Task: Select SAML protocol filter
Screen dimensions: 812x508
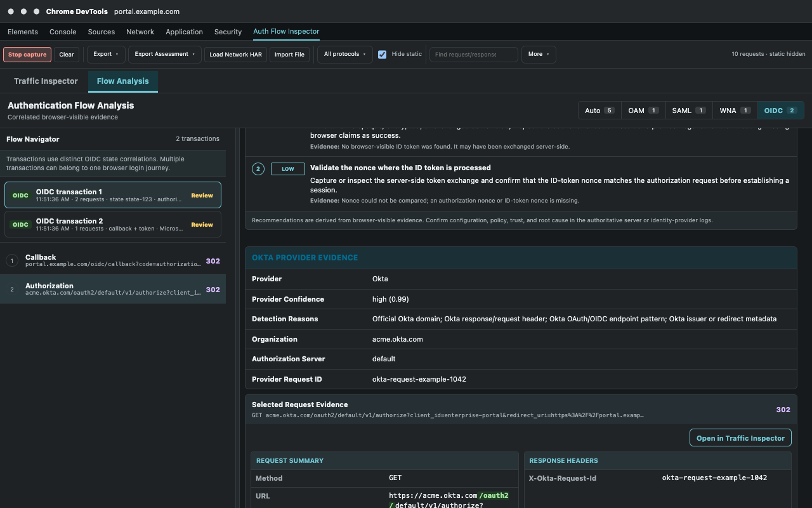Action: pos(688,110)
